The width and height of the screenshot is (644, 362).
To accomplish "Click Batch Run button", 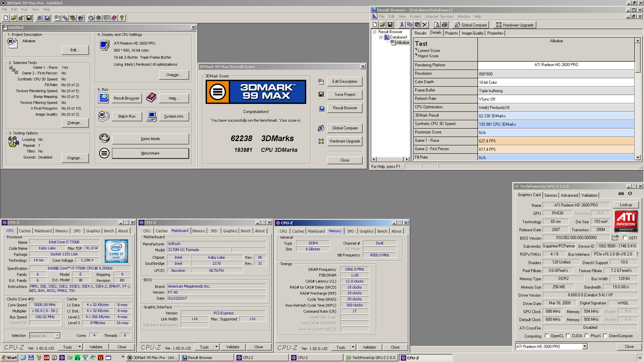I will click(x=127, y=116).
